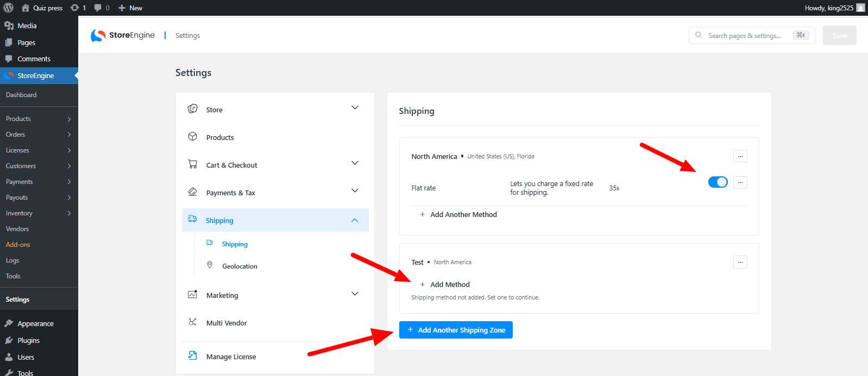Image resolution: width=868 pixels, height=376 pixels.
Task: Click the Store settings icon
Action: (x=192, y=109)
